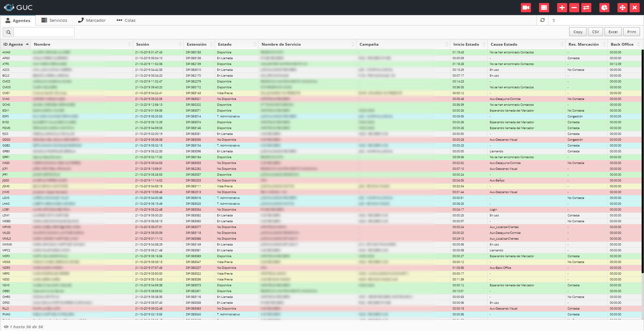
Task: Export table with the Excel button
Action: pyautogui.click(x=613, y=32)
